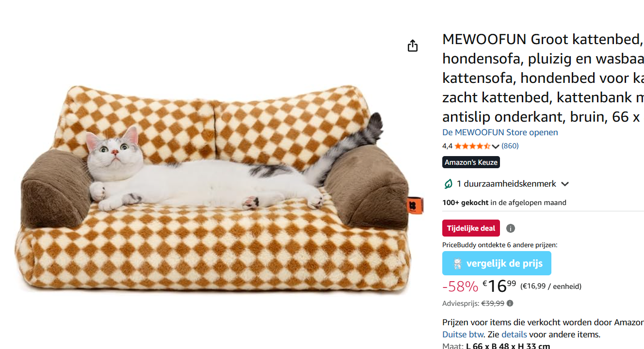This screenshot has width=644, height=349.
Task: Click the 4,4 rating number
Action: [x=447, y=146]
